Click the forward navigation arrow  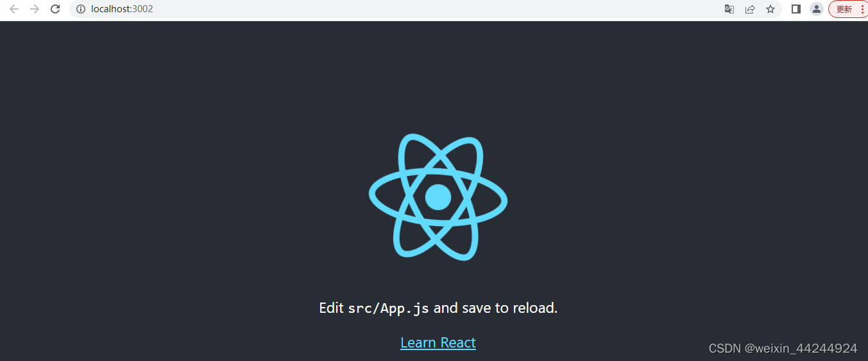[35, 9]
